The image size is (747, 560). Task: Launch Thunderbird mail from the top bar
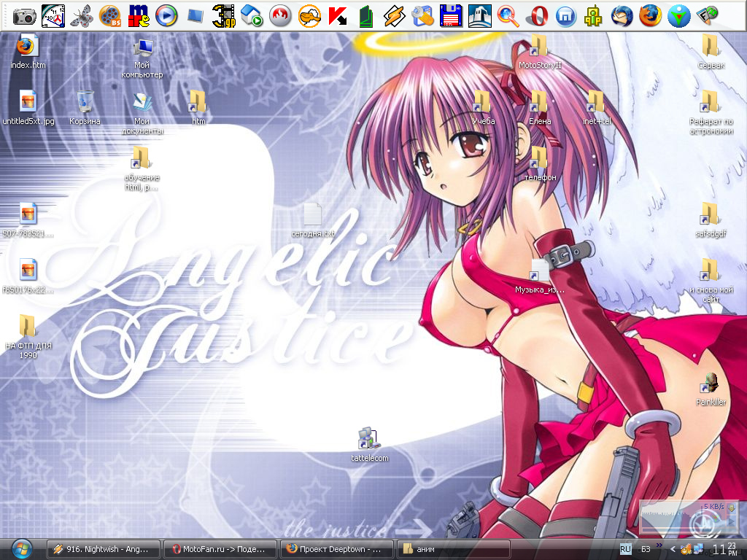(622, 17)
